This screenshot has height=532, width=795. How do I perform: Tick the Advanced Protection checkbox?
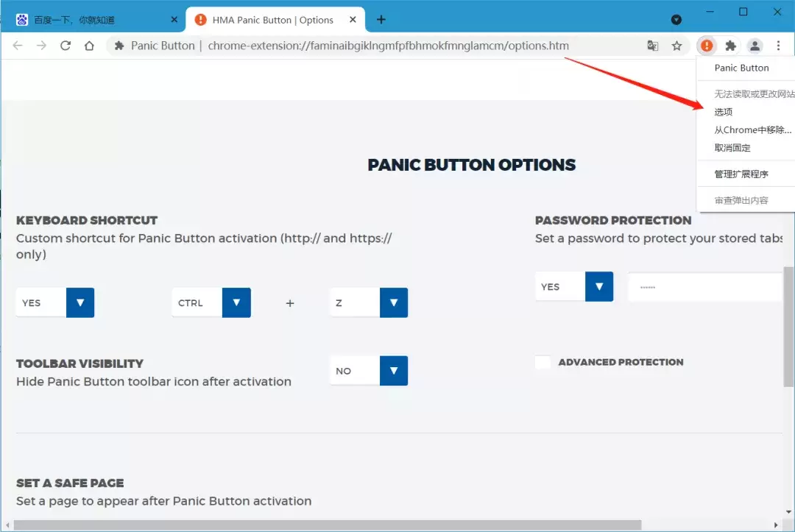[x=543, y=362]
